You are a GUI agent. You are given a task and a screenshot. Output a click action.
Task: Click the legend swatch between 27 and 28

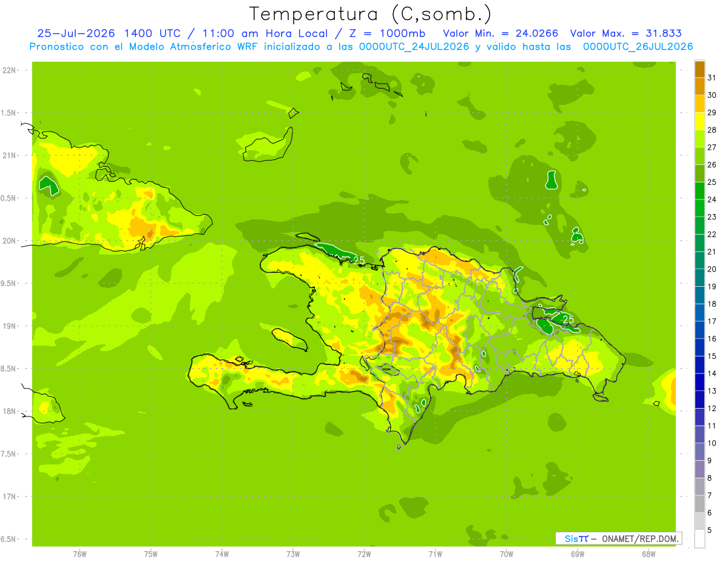coord(699,138)
